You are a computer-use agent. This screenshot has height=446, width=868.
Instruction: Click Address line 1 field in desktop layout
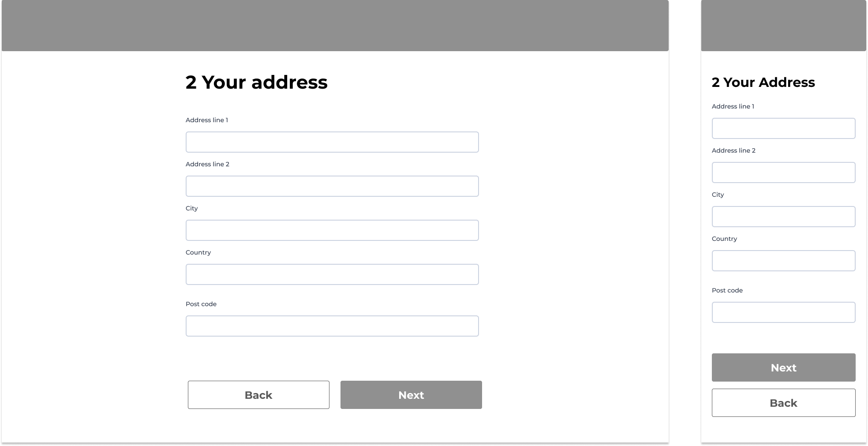[x=332, y=142]
